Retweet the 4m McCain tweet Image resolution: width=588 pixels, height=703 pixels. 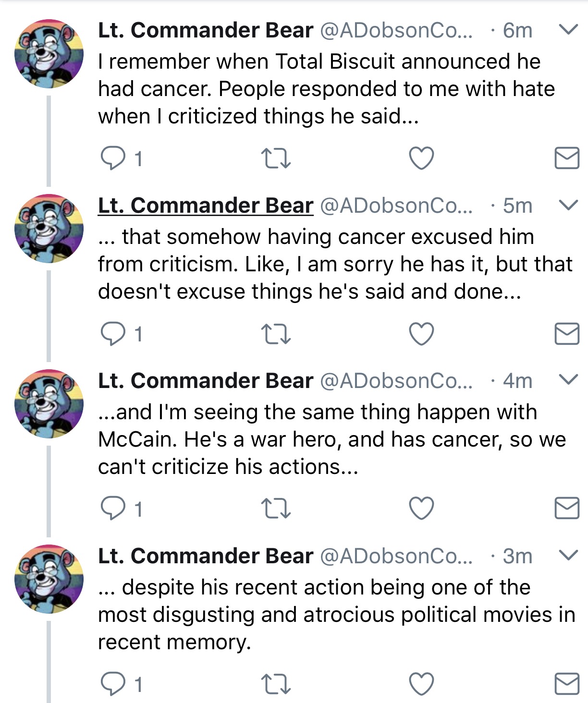pyautogui.click(x=276, y=509)
